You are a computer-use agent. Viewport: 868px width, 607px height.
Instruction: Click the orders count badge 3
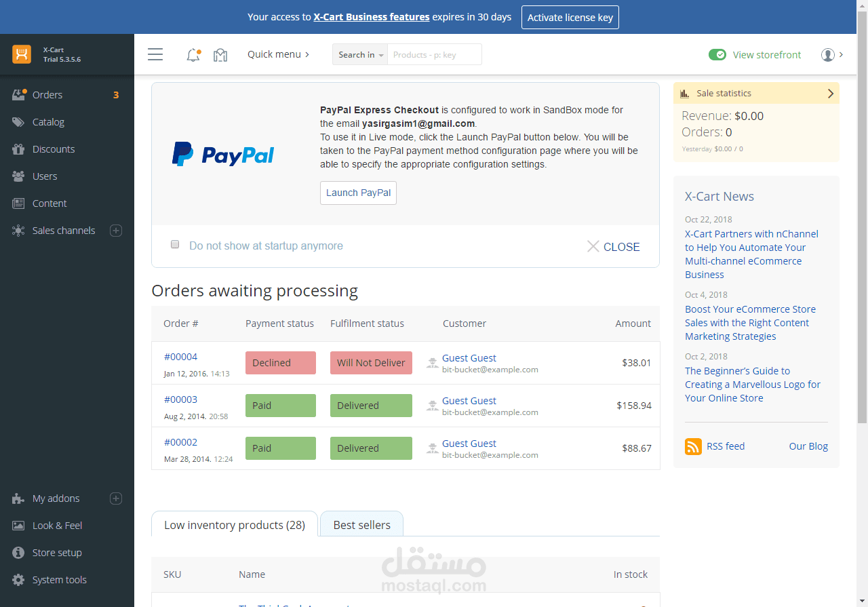[x=116, y=95]
